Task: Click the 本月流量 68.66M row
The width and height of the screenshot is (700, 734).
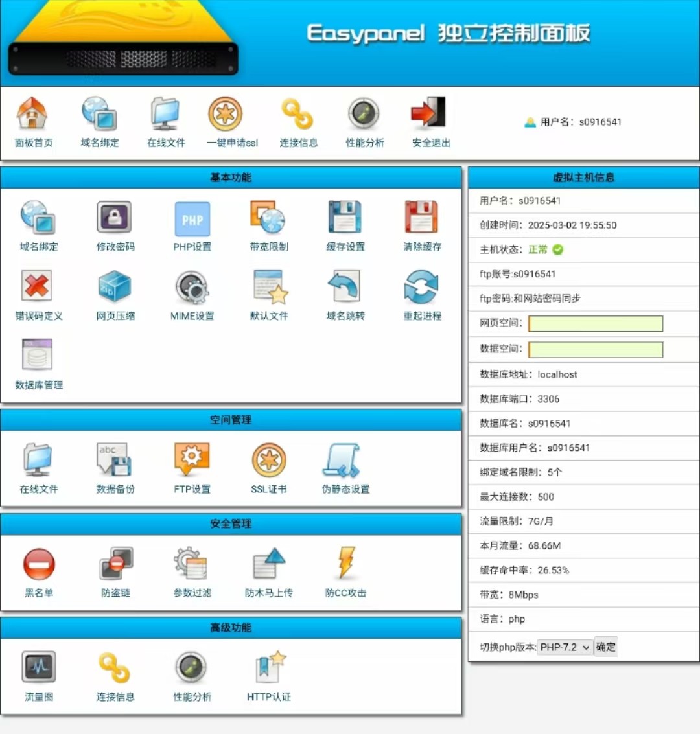Action: (x=584, y=546)
